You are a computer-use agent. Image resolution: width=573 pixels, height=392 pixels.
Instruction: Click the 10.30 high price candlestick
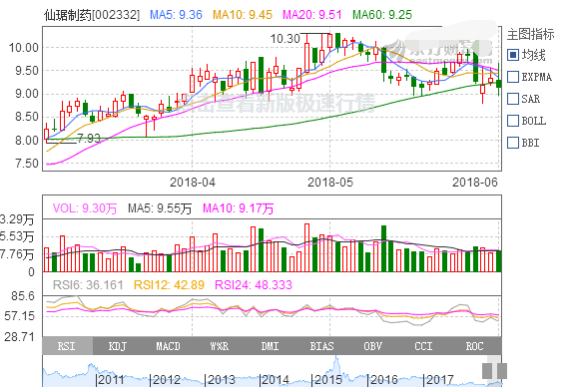pyautogui.click(x=330, y=41)
